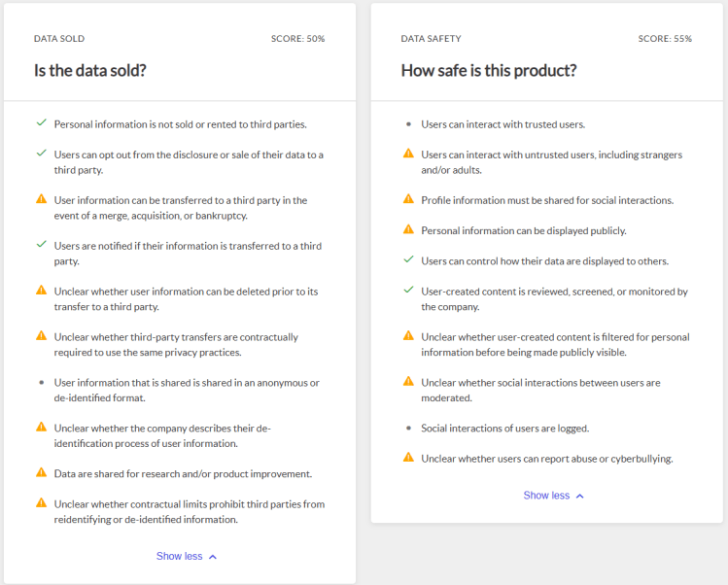This screenshot has width=728, height=585.
Task: Click bullet beside 'Social interactions of users are logged'
Action: coord(408,428)
